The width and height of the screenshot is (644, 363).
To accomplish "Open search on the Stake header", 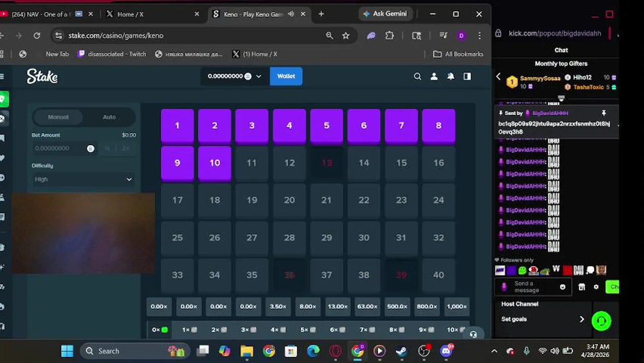I will pyautogui.click(x=417, y=76).
